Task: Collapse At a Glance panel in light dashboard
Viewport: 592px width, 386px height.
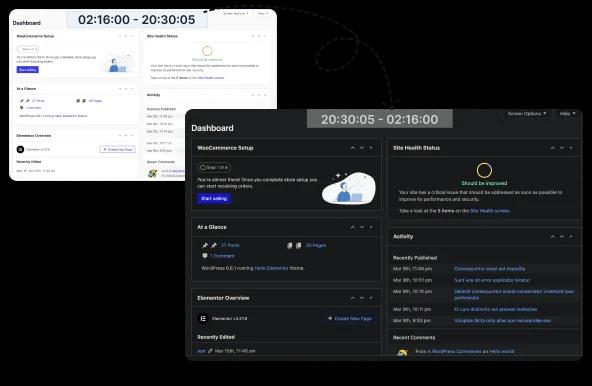Action: tap(132, 89)
